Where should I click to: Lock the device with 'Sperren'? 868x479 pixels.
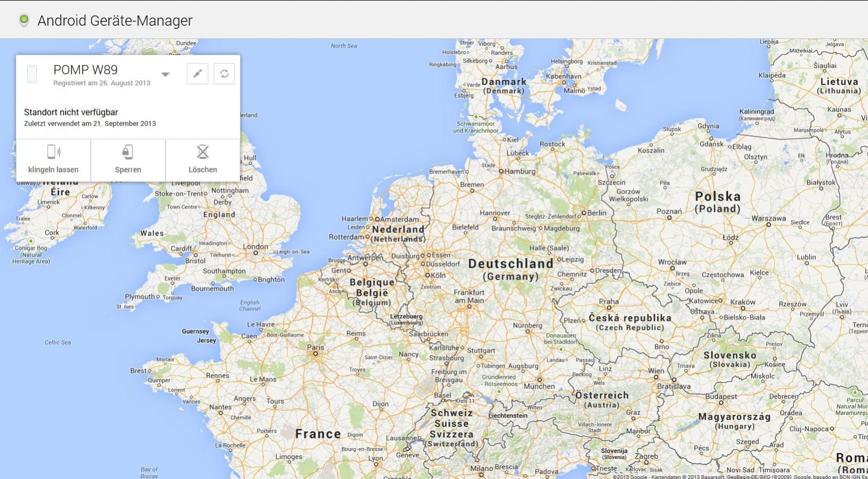click(x=128, y=160)
